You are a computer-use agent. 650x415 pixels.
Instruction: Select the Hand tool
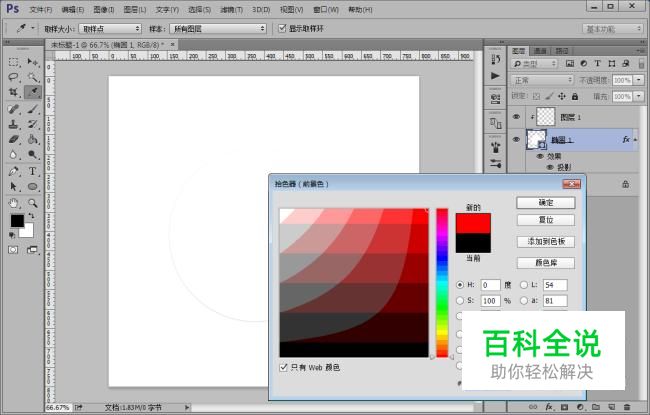pos(13,203)
